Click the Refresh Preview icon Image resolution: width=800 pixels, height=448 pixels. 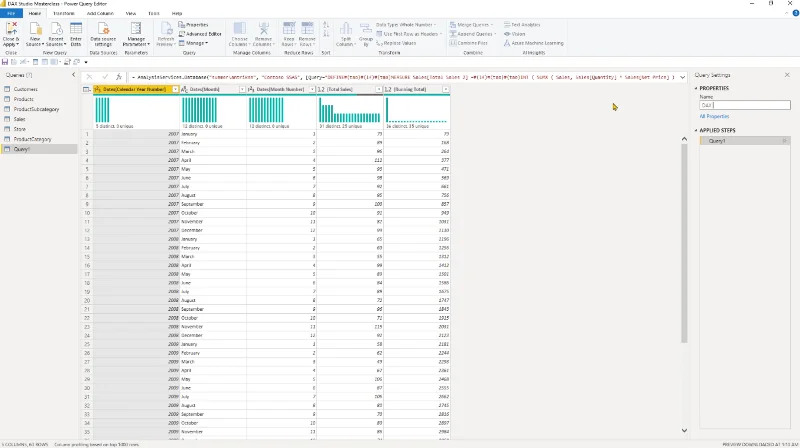pyautogui.click(x=166, y=29)
